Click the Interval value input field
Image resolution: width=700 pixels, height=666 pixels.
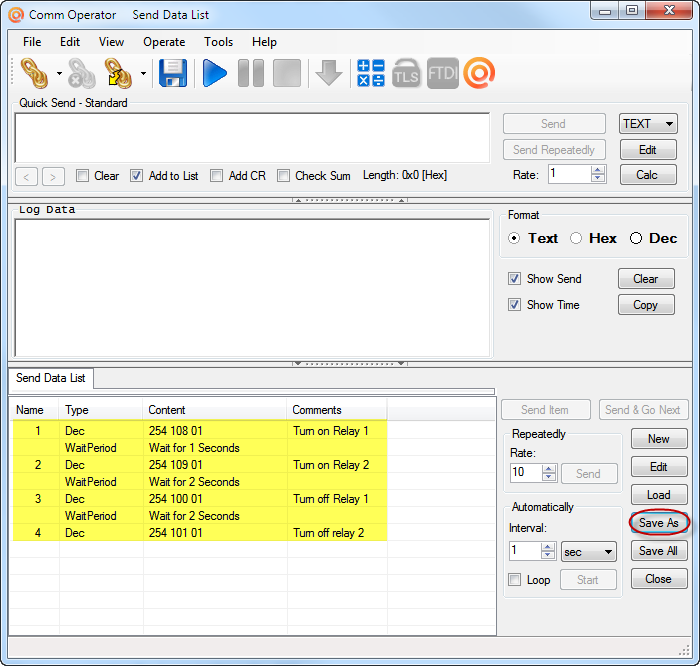(525, 551)
